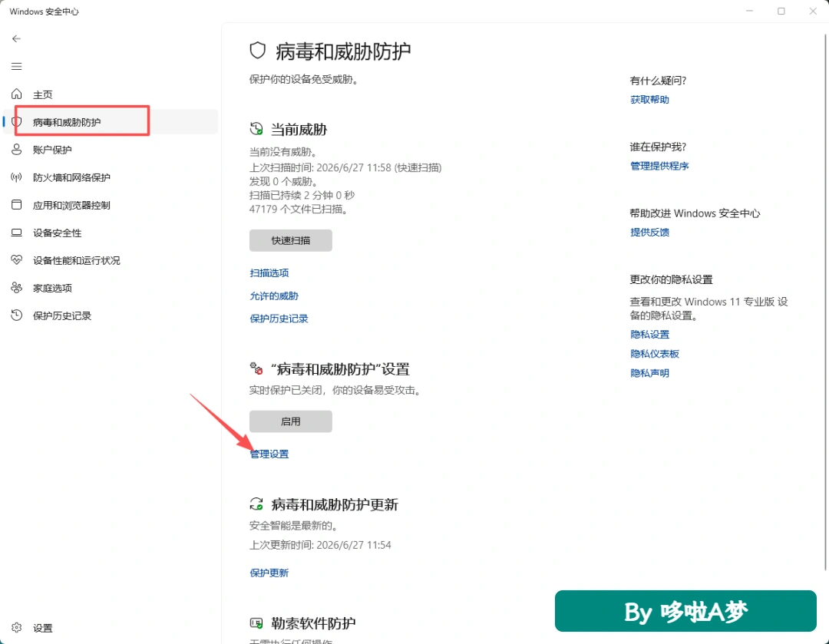Image resolution: width=829 pixels, height=644 pixels.
Task: Click the "发现 0 个威胁。" text
Action: (x=283, y=181)
